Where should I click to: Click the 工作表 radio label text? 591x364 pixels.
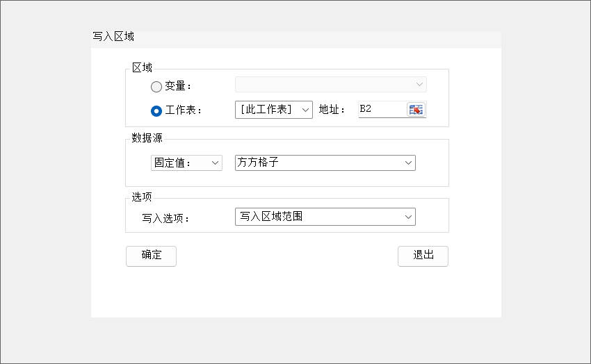(x=183, y=110)
